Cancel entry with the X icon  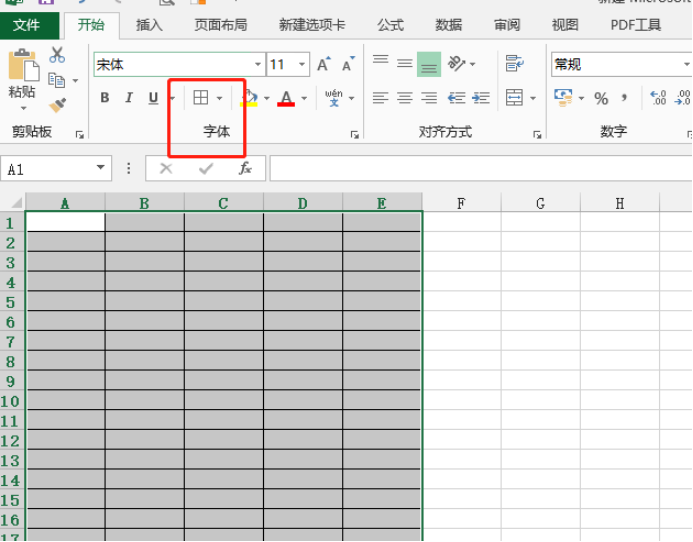tap(166, 168)
